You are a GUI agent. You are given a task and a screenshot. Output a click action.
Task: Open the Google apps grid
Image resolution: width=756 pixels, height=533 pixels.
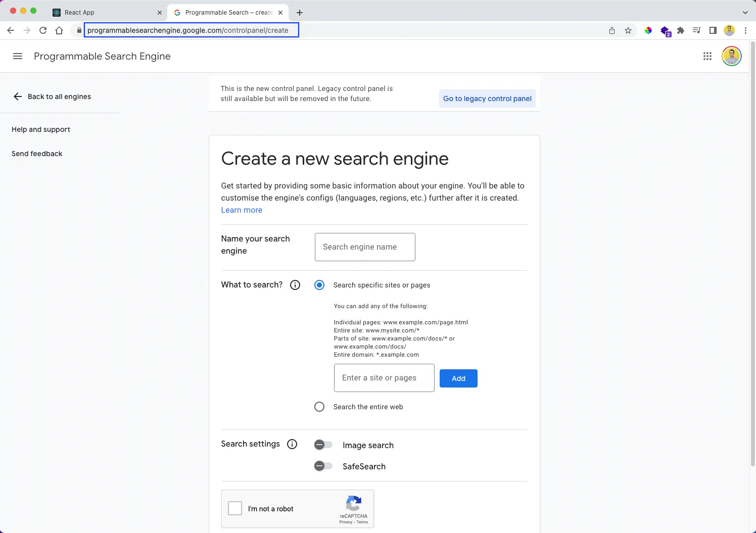point(707,56)
